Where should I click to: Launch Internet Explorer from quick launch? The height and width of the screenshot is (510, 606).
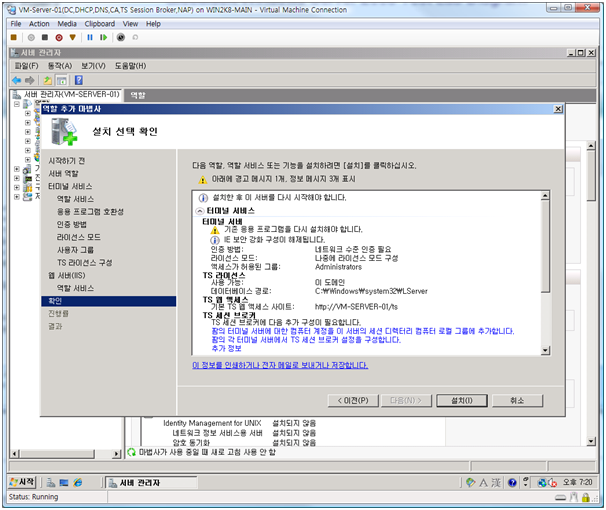(x=78, y=483)
